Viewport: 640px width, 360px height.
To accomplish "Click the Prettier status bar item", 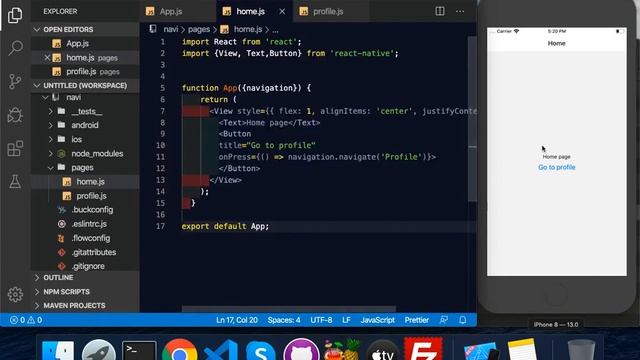I will 416,320.
